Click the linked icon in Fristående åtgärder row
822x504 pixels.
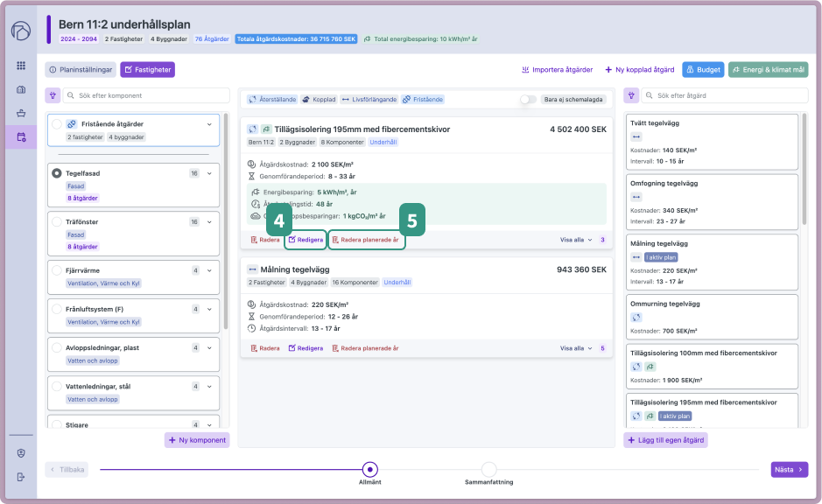click(72, 124)
